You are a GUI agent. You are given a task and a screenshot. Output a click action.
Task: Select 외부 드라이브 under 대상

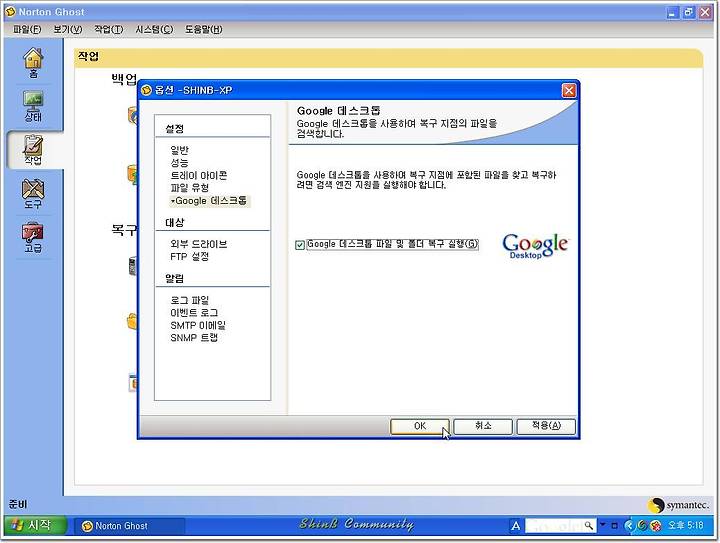click(x=198, y=244)
